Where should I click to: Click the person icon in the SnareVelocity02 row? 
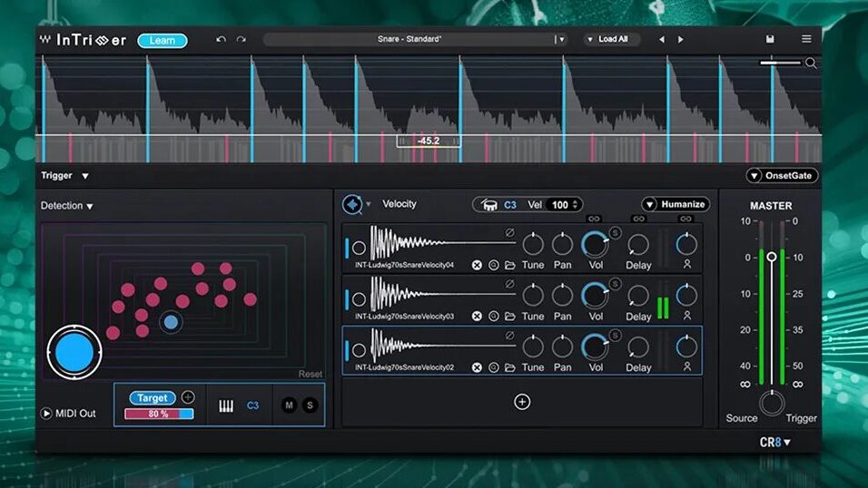tap(687, 366)
